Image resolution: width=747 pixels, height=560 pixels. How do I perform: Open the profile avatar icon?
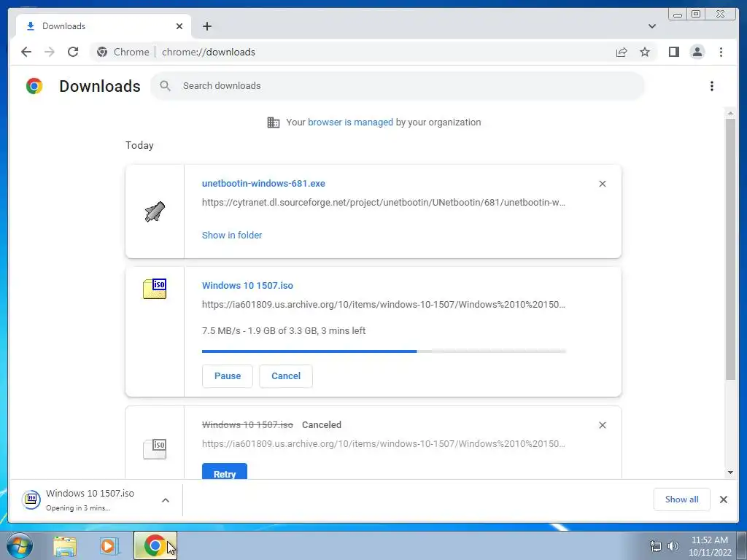697,52
